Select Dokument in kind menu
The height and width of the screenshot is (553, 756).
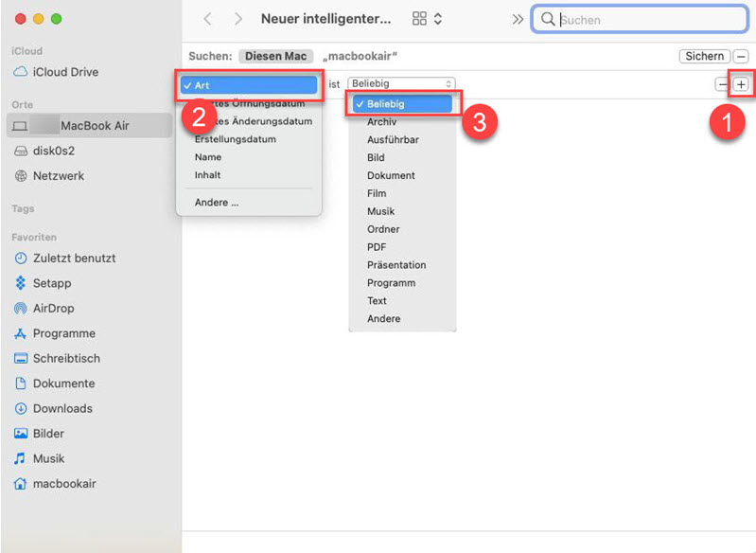point(391,175)
